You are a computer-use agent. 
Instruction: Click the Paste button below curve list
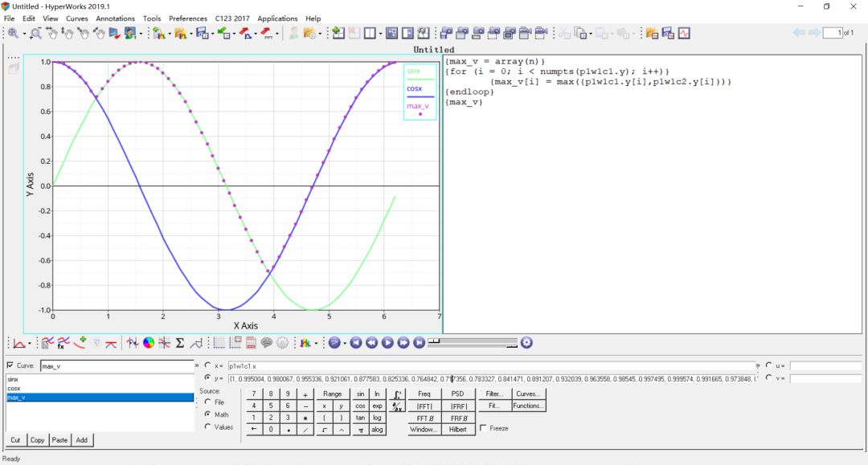coord(59,440)
